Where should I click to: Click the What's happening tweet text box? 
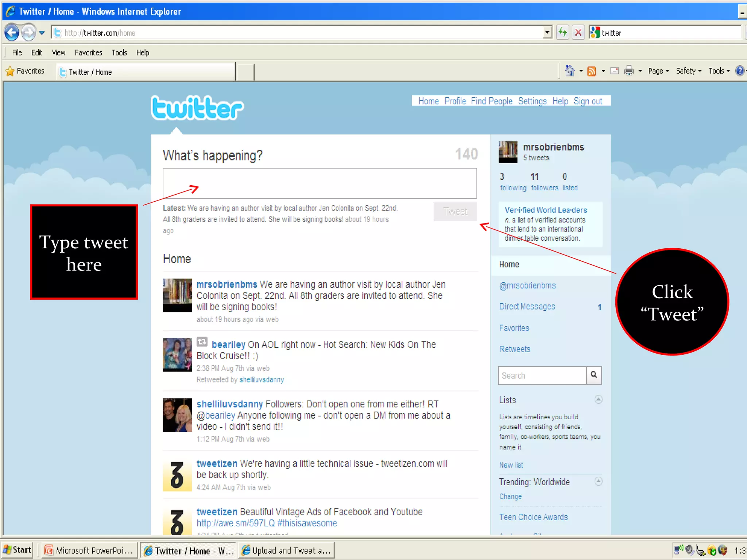tap(320, 183)
